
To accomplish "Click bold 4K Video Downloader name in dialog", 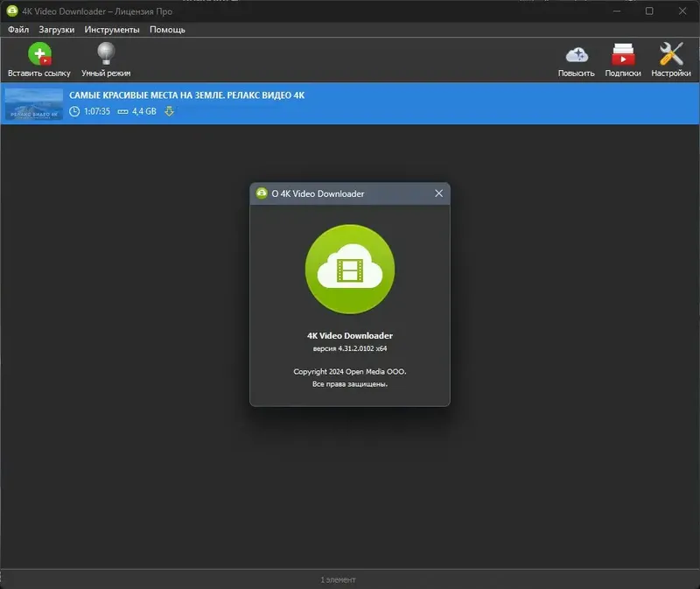I will (x=350, y=335).
